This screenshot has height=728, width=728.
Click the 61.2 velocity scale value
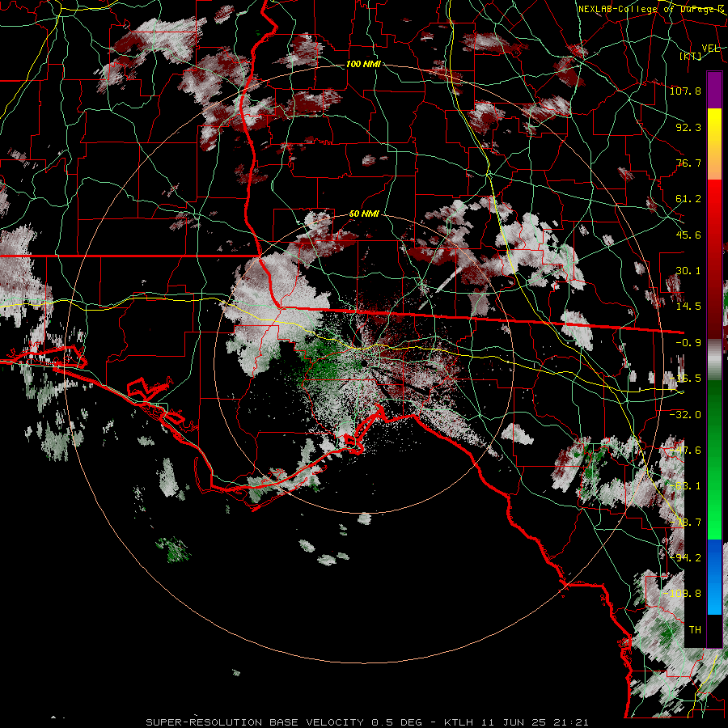point(688,199)
